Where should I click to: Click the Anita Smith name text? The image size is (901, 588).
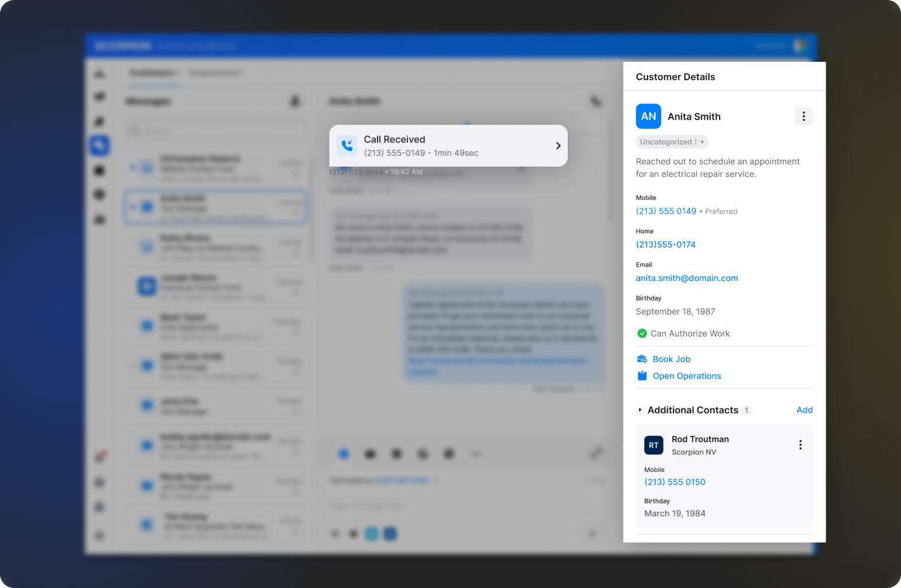pos(694,117)
